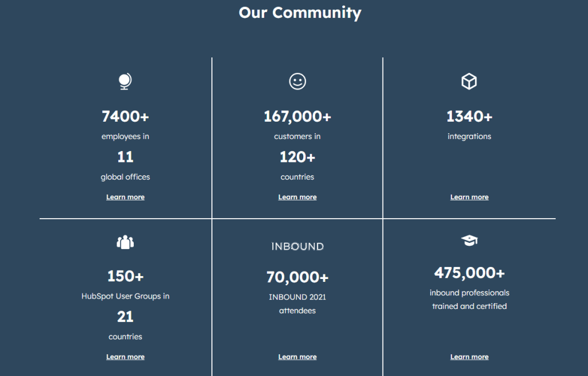The height and width of the screenshot is (376, 588).
Task: Select the 150+ HubSpot User Groups stat
Action: tap(125, 276)
